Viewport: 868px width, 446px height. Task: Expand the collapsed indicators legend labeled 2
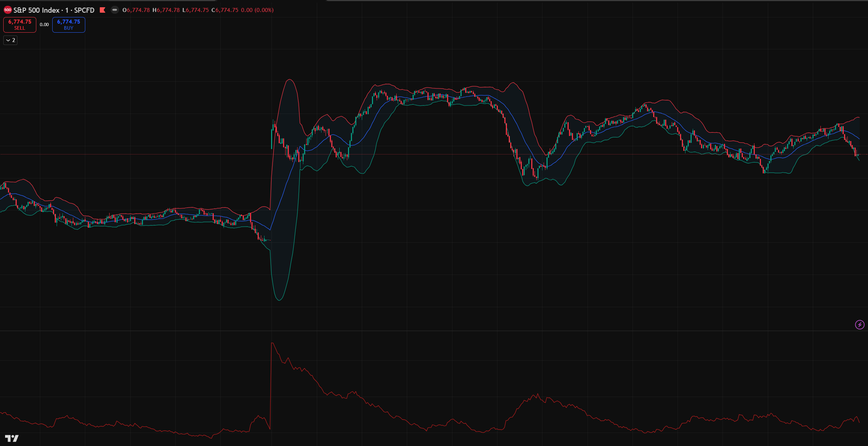[x=11, y=40]
